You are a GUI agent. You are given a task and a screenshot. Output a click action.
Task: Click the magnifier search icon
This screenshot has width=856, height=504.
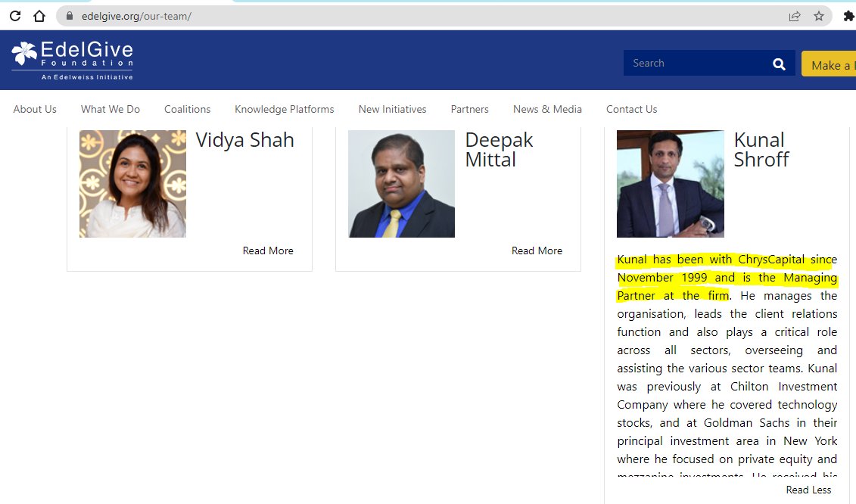pos(779,64)
